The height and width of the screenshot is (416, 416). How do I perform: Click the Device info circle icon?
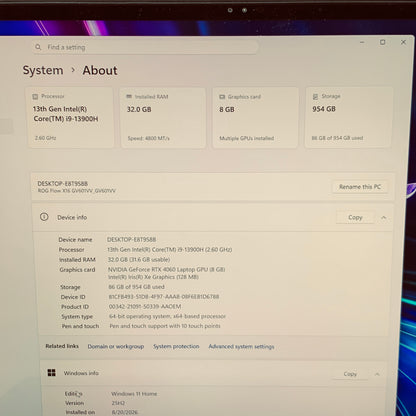click(44, 217)
